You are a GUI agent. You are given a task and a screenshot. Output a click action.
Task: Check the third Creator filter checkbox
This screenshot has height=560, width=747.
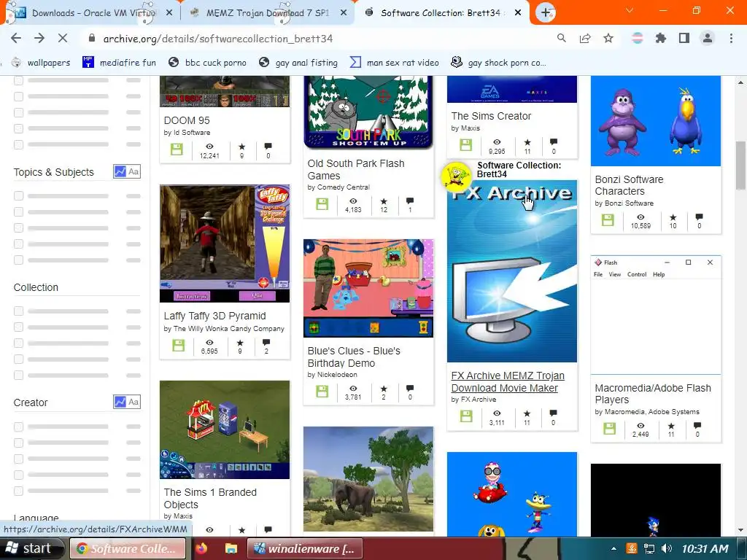tap(18, 459)
